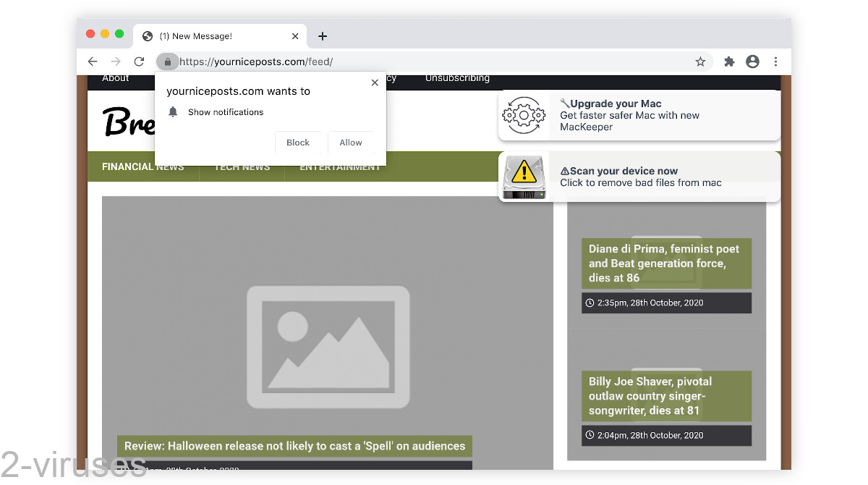Viewport: 868px width, 485px height.
Task: Block notifications from yourniceposts.com
Action: [299, 142]
